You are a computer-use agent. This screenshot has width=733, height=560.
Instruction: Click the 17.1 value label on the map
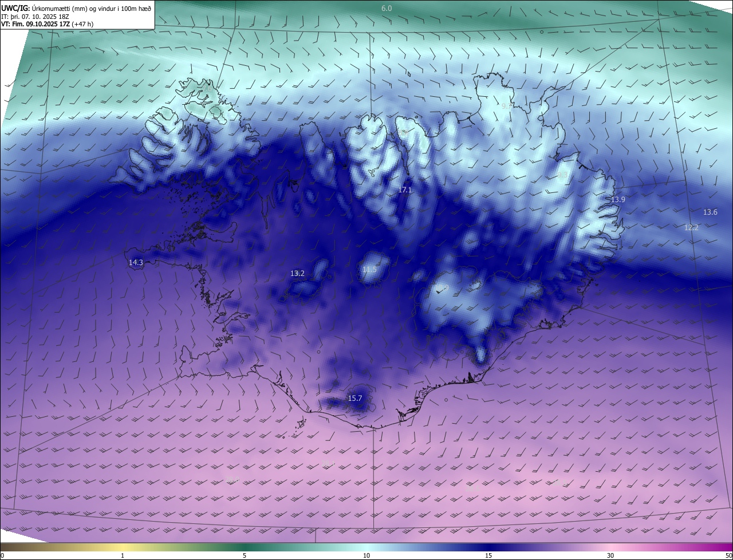click(404, 190)
